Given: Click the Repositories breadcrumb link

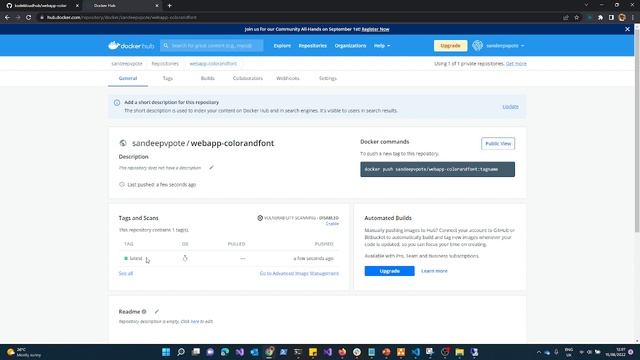Looking at the screenshot, I should pos(165,64).
